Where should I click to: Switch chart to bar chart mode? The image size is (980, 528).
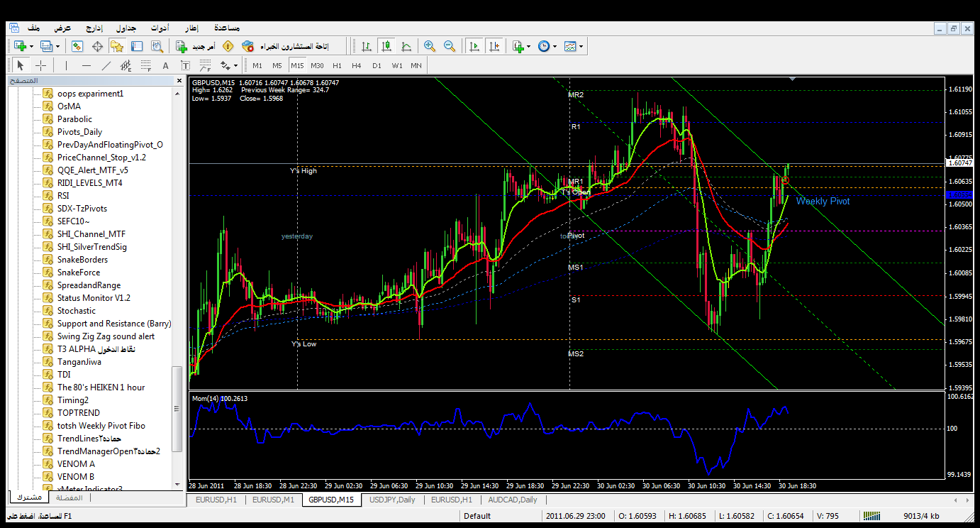pyautogui.click(x=367, y=46)
